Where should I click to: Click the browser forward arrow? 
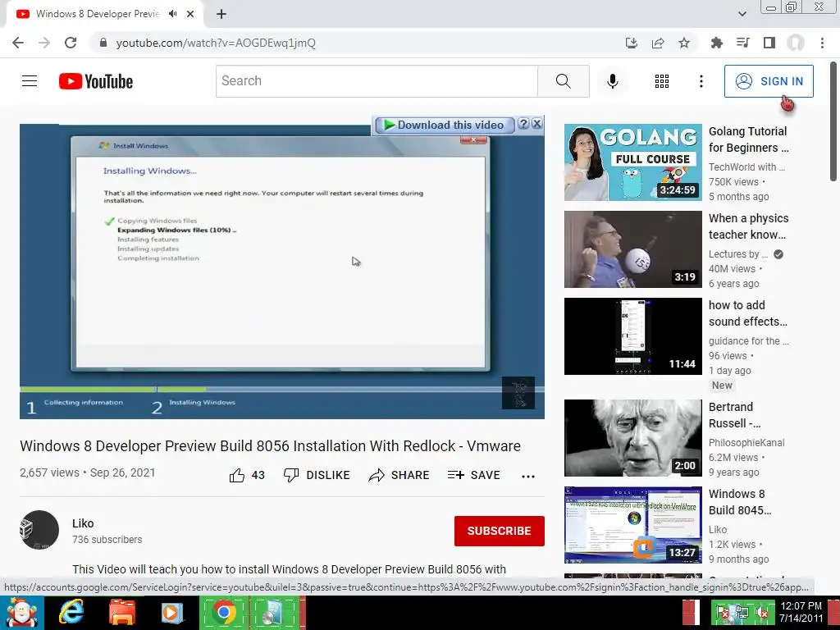coord(44,43)
